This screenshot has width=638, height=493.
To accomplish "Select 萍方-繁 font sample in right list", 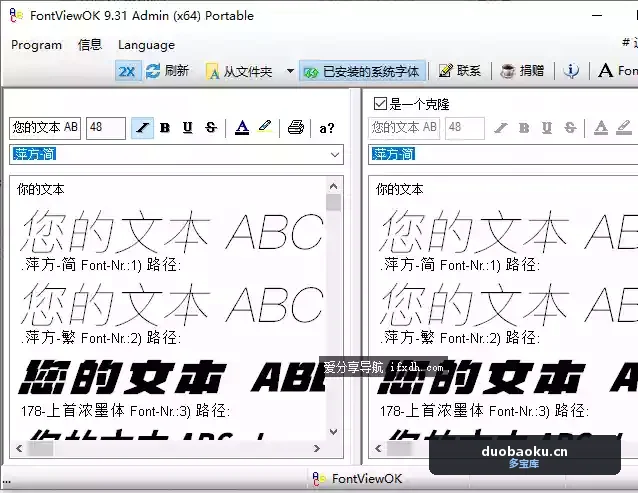I will coord(508,303).
